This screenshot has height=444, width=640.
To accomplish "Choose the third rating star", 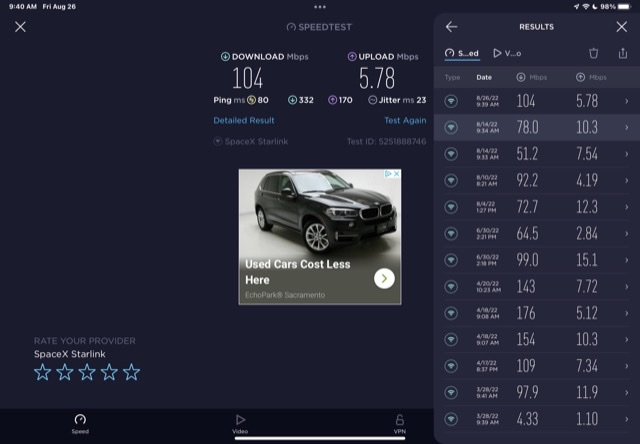I will (87, 373).
